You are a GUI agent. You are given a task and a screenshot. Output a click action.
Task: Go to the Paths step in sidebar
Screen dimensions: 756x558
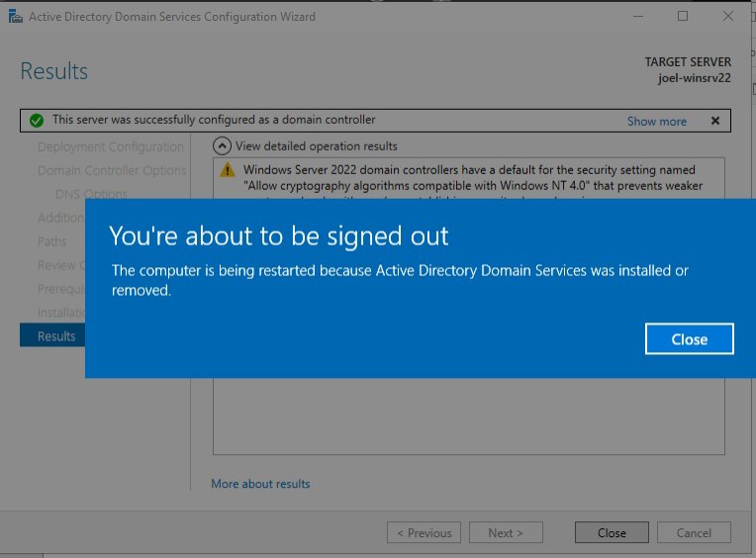[x=52, y=241]
